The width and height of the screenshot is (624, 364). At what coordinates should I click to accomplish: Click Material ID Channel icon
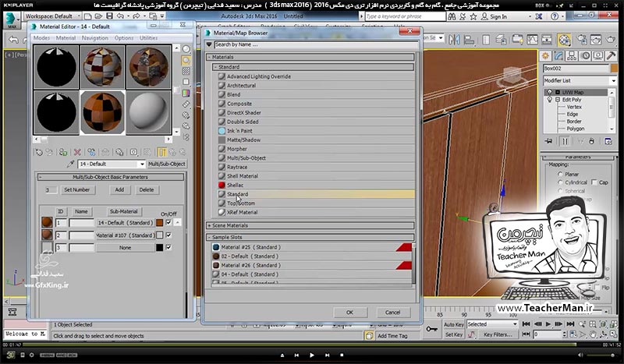(x=133, y=152)
